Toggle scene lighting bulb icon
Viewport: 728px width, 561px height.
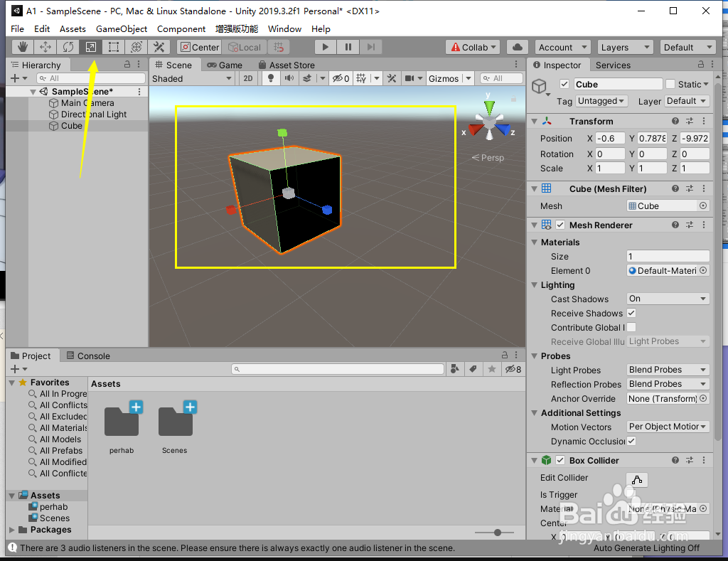271,78
